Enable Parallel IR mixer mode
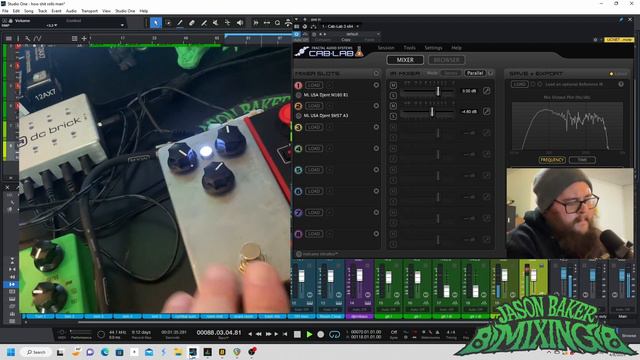Viewport: 640px width, 360px height. point(475,73)
